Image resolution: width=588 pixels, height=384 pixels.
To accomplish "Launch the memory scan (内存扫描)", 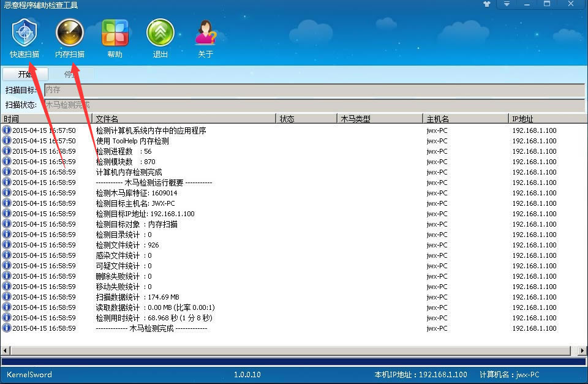I will pyautogui.click(x=70, y=38).
